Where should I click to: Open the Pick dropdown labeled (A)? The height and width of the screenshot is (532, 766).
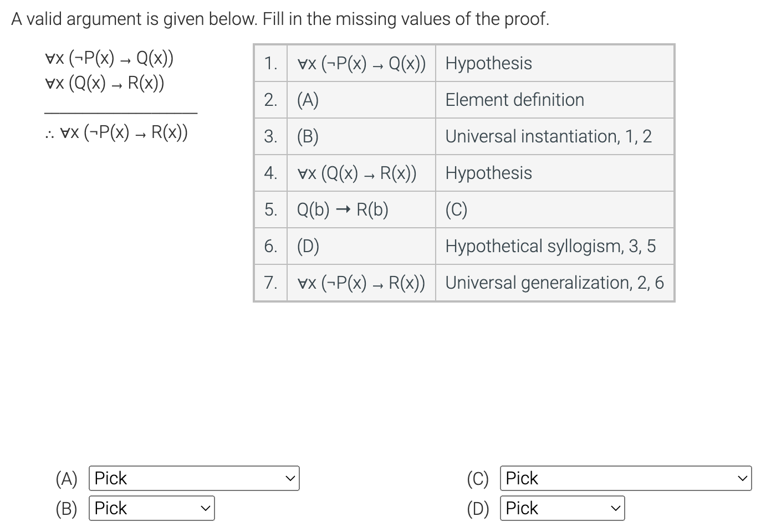pyautogui.click(x=194, y=478)
